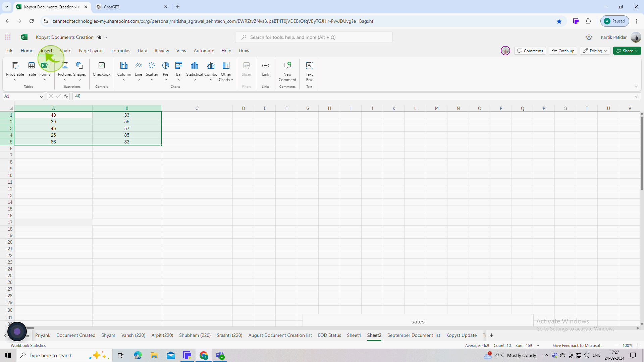
Task: Open the all sheets list icon
Action: 28,336
